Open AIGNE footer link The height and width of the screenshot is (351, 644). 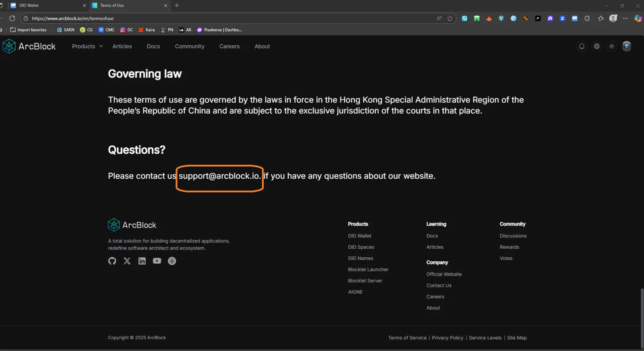coord(355,292)
